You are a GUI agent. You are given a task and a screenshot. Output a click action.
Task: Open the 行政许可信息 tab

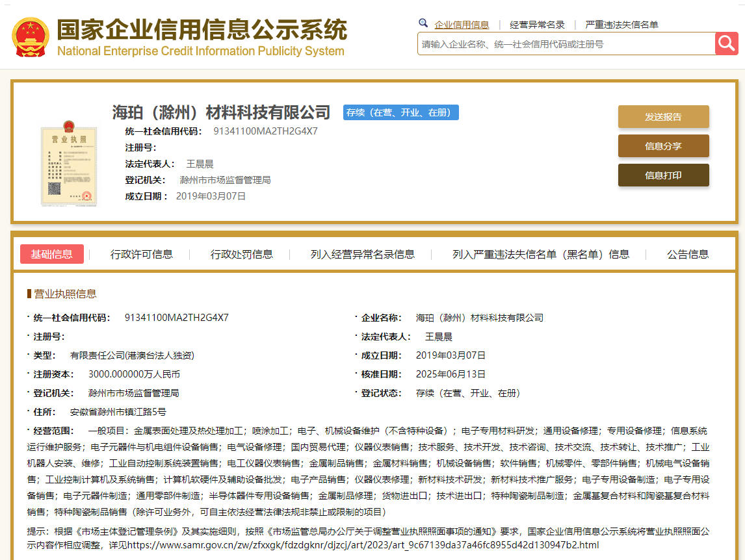tap(141, 254)
